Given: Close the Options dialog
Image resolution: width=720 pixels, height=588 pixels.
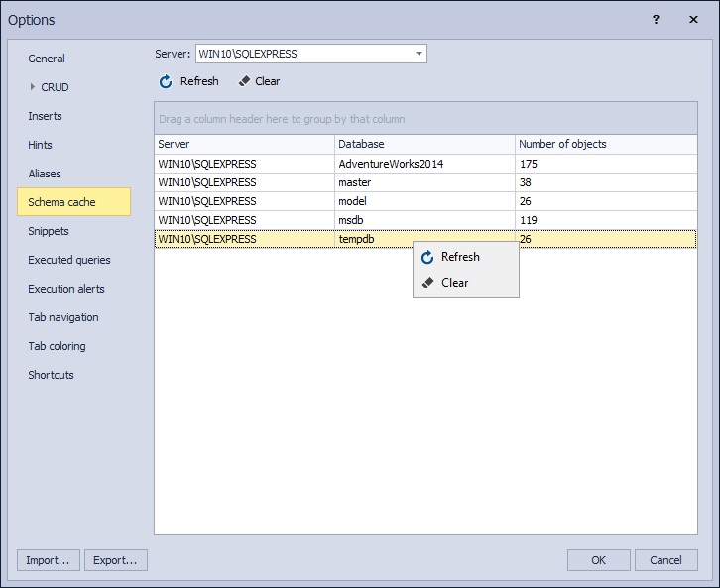Looking at the screenshot, I should point(693,19).
